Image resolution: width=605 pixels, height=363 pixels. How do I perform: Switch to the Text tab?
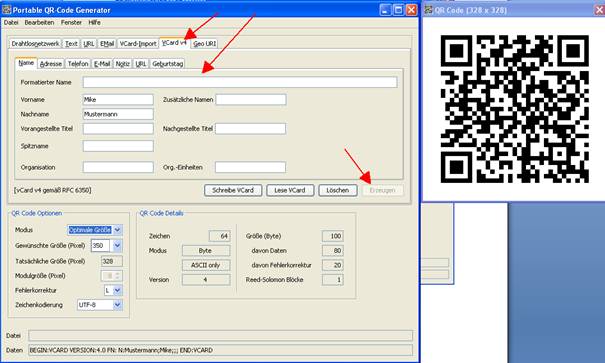click(x=71, y=44)
